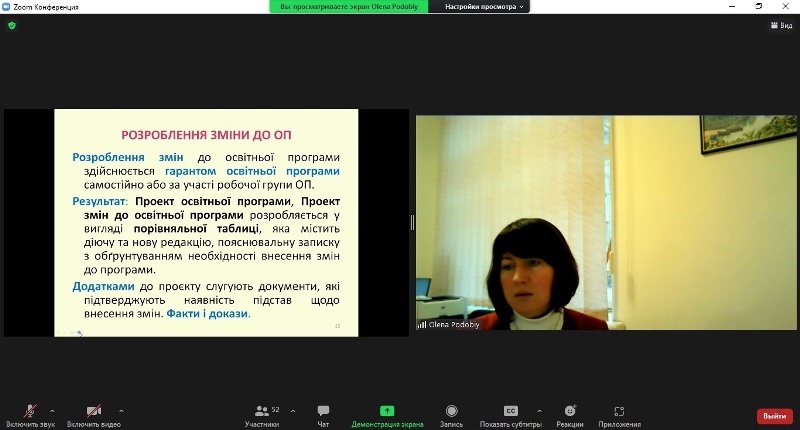
Task: Unmute microphone with Включить звук
Action: tap(30, 416)
